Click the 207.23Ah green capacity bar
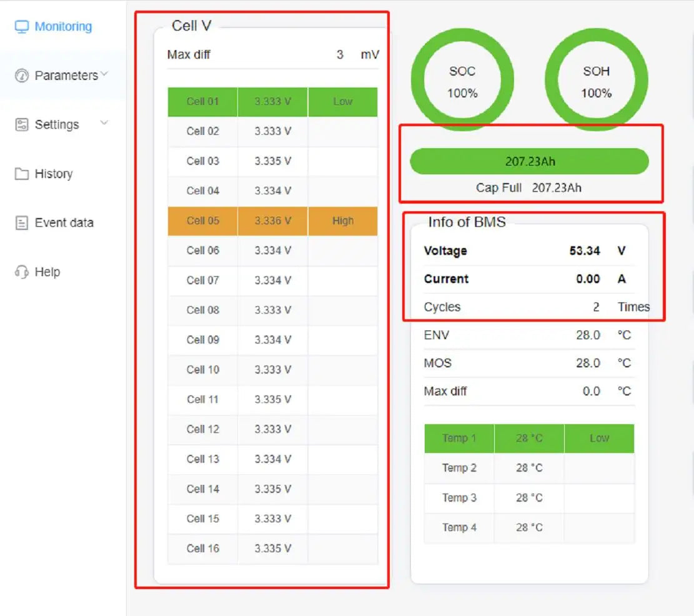694x616 pixels. [529, 161]
